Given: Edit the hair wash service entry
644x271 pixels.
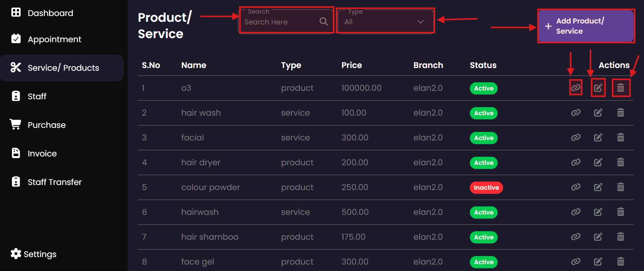Looking at the screenshot, I should [x=598, y=113].
